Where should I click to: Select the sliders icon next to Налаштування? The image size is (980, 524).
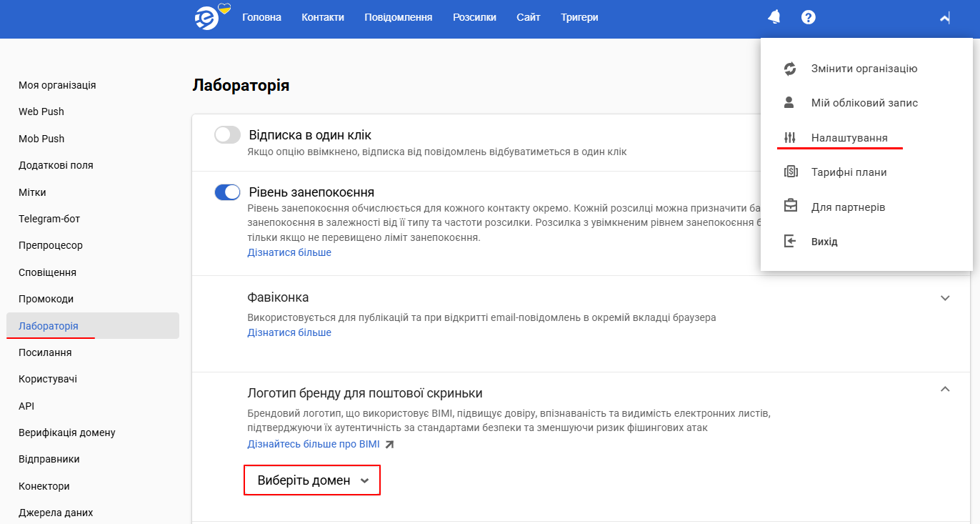point(789,137)
